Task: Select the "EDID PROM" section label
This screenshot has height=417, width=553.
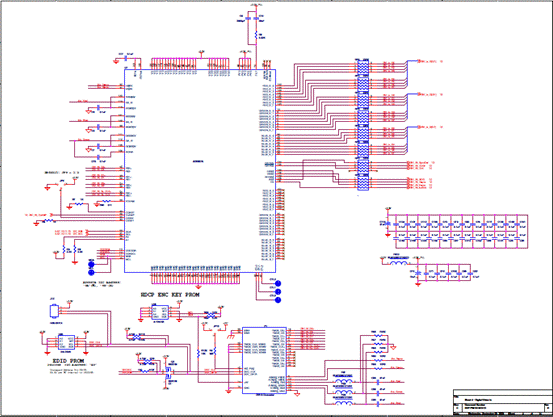Action: 68,361
